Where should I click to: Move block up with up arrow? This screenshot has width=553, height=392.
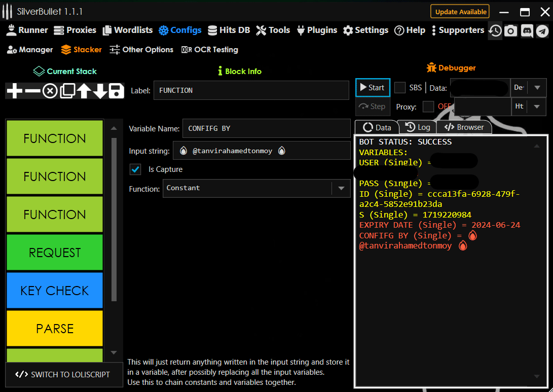[84, 91]
